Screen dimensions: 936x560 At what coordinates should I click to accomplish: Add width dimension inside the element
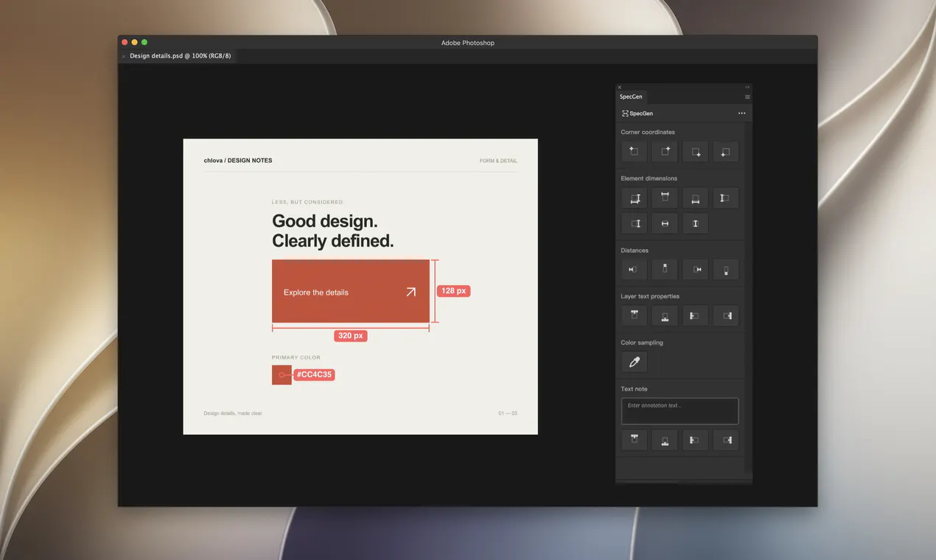[665, 223]
